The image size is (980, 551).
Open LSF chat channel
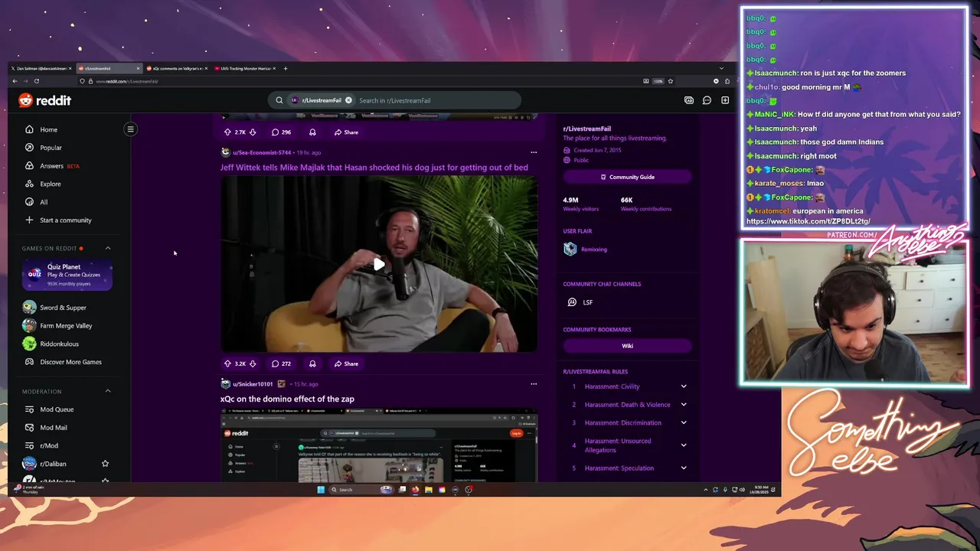(x=580, y=302)
